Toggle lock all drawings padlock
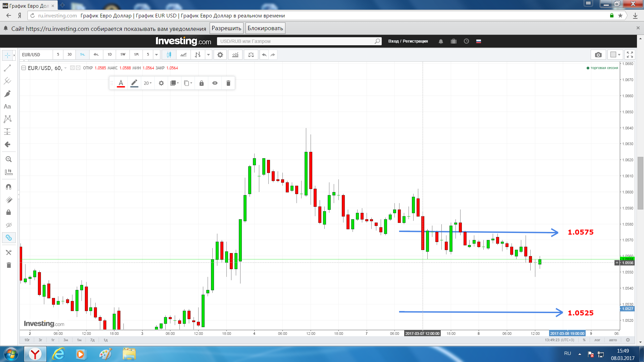The width and height of the screenshot is (644, 362). [9, 212]
